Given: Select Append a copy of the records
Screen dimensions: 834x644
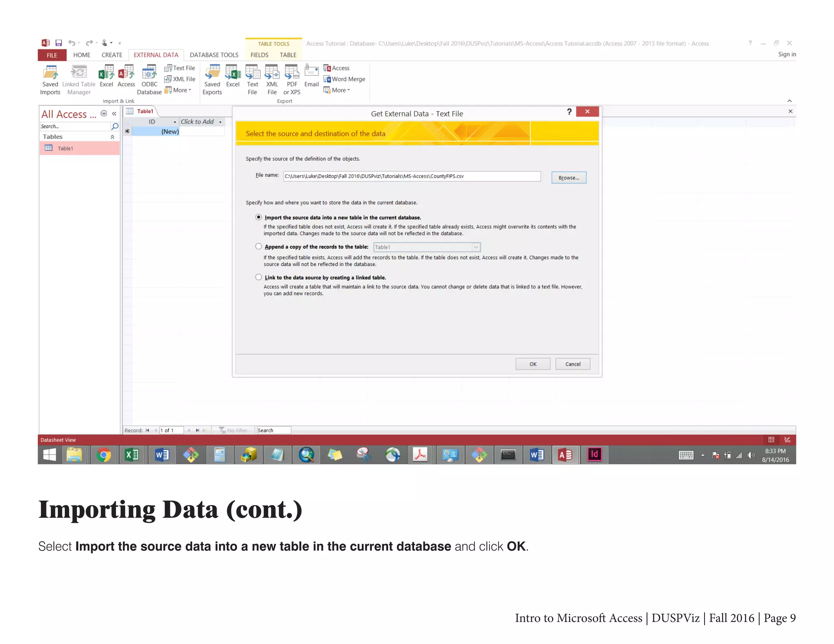Looking at the screenshot, I should (259, 247).
